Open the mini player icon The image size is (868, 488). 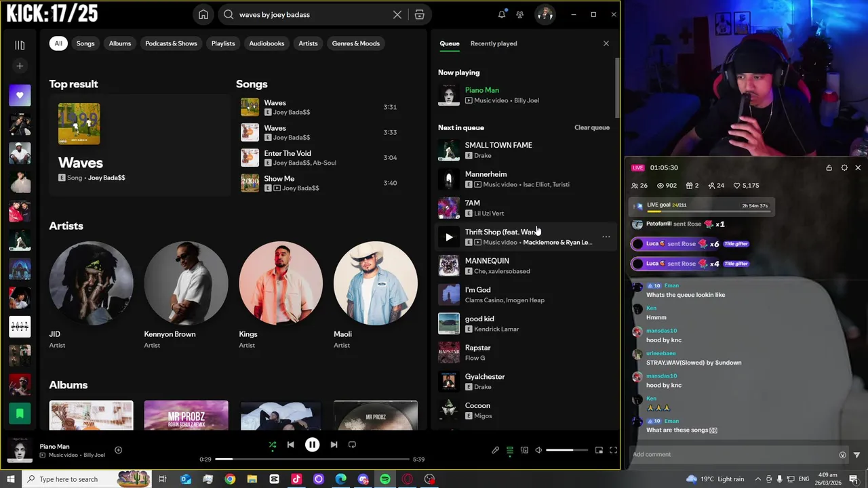click(599, 450)
